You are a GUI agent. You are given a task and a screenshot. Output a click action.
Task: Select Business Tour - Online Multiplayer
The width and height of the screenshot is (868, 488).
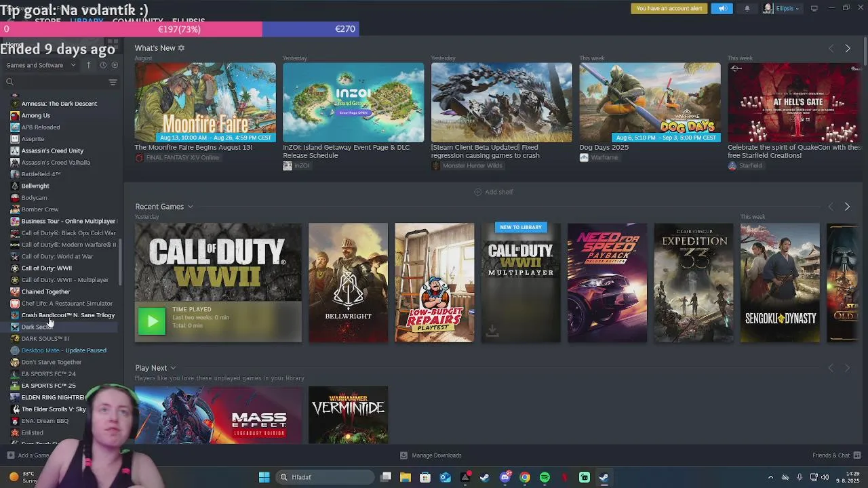point(68,221)
